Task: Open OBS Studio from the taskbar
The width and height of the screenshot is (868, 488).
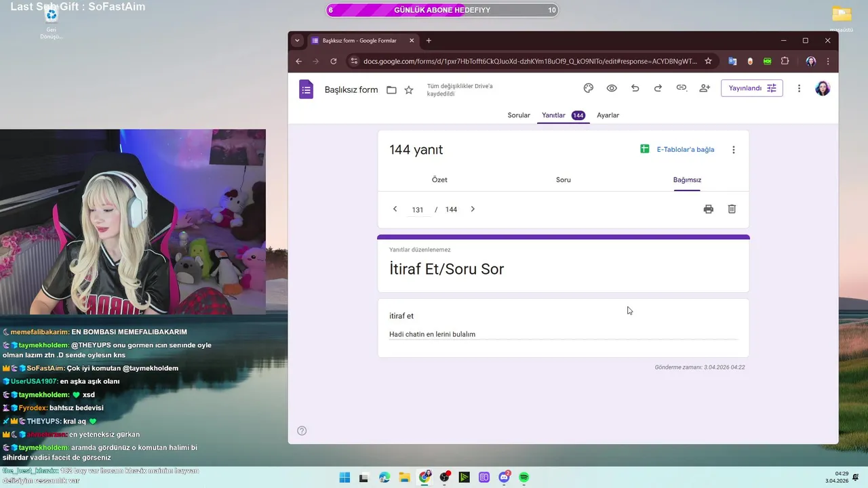Action: coord(444,477)
